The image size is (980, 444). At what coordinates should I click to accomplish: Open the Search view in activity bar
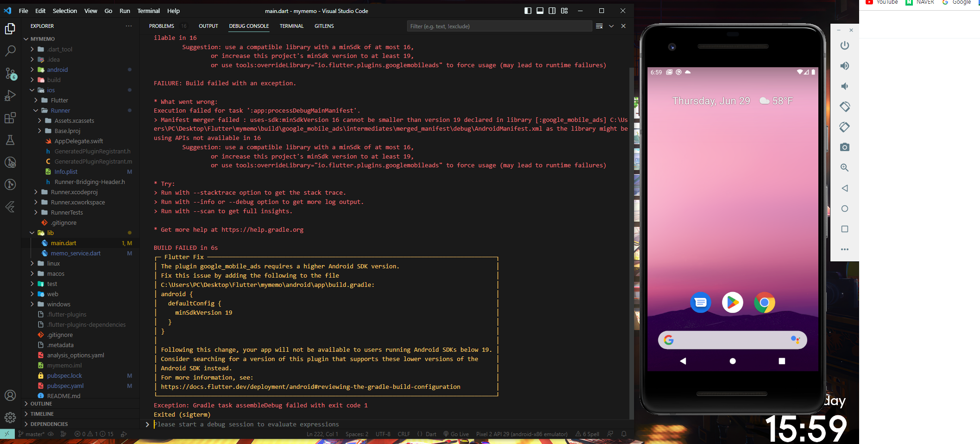coord(10,51)
